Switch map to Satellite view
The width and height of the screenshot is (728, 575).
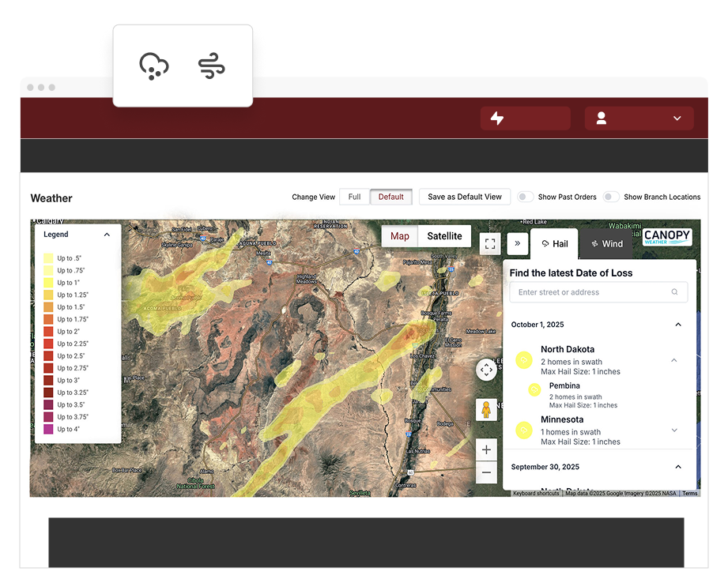pos(444,236)
